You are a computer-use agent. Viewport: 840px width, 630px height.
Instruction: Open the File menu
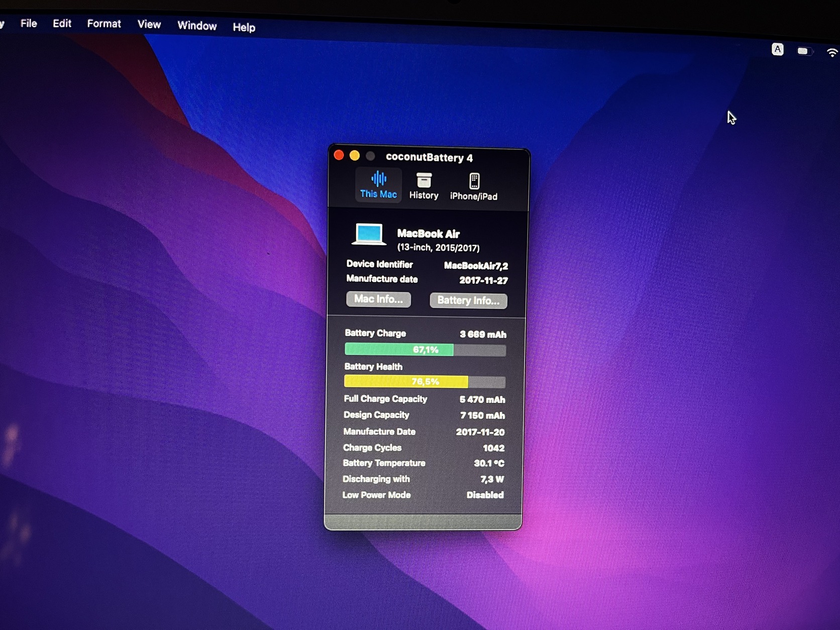(29, 23)
